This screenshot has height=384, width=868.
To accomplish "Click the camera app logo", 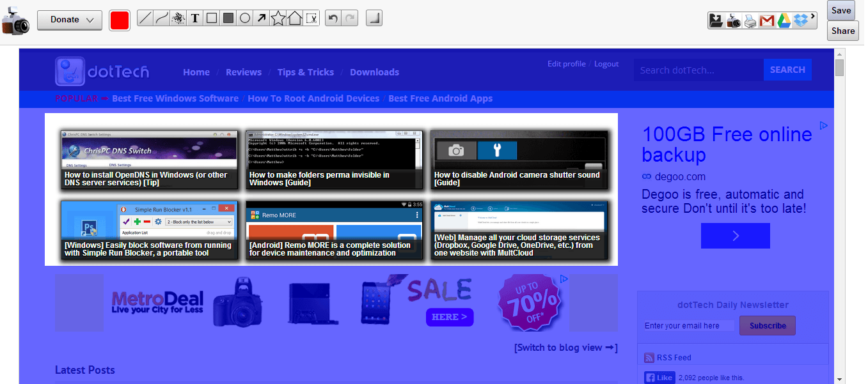I will [x=15, y=22].
